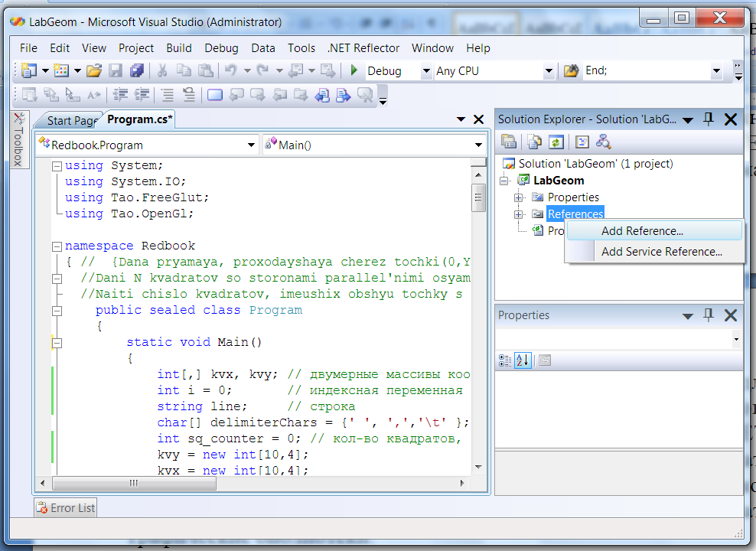The width and height of the screenshot is (756, 551).
Task: Go to next bookmark icon
Action: point(258,94)
